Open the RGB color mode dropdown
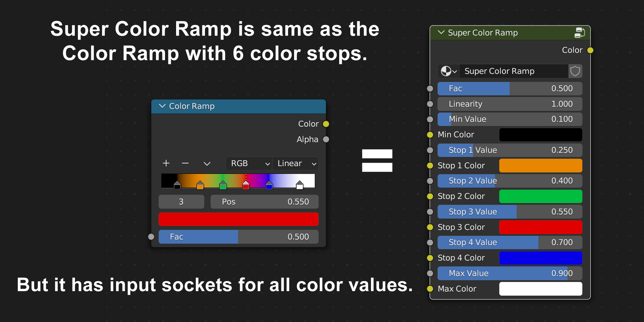The width and height of the screenshot is (644, 322). [249, 163]
